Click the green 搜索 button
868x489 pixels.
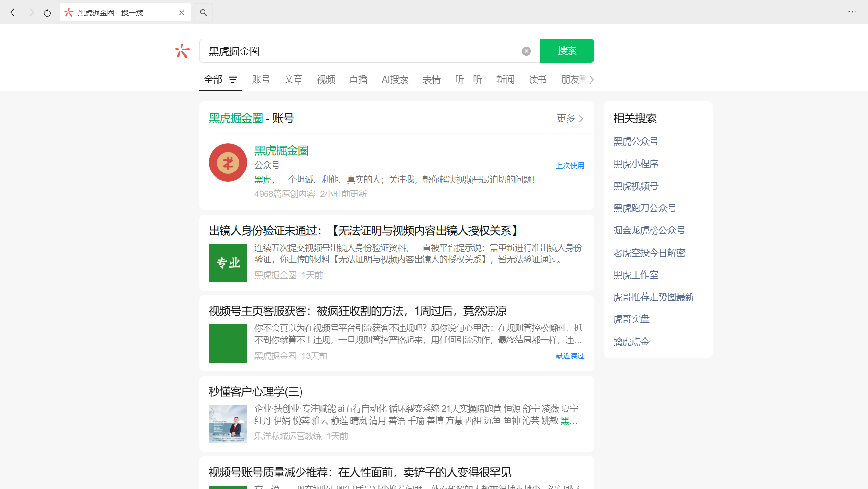coord(567,51)
